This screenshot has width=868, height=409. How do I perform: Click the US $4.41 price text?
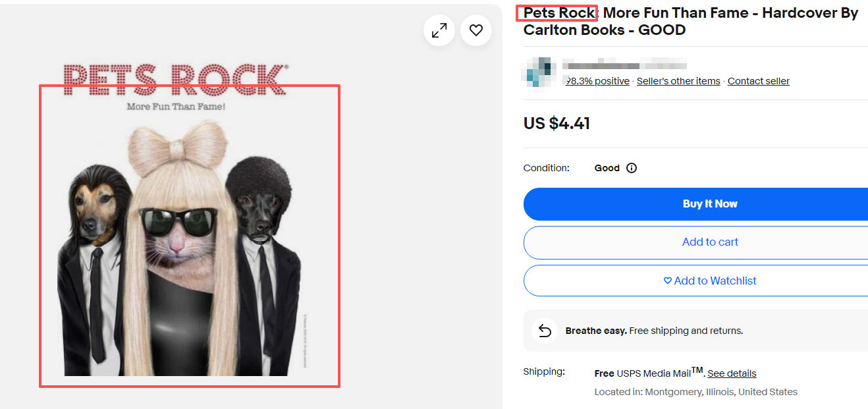point(556,123)
